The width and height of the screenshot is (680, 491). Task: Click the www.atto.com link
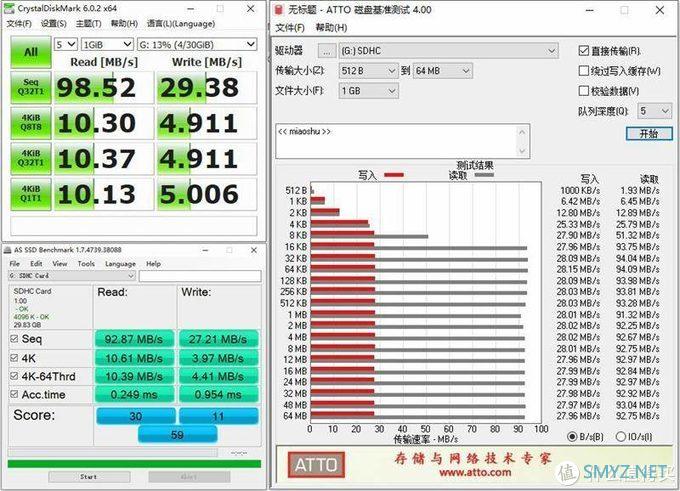coord(474,472)
